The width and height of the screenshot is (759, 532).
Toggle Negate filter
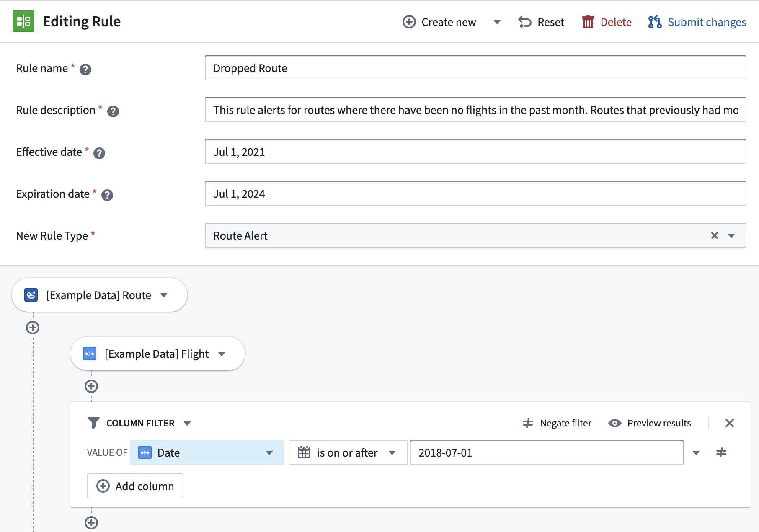[557, 423]
